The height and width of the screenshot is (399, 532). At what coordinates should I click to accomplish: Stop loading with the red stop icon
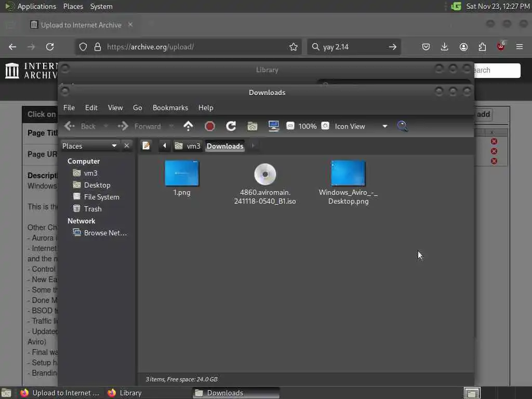pos(210,126)
